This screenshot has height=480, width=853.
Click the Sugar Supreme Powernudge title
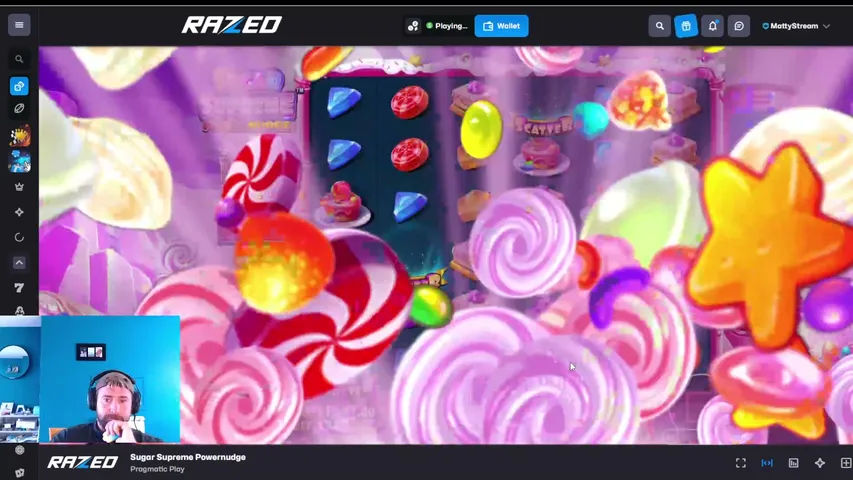pyautogui.click(x=188, y=457)
